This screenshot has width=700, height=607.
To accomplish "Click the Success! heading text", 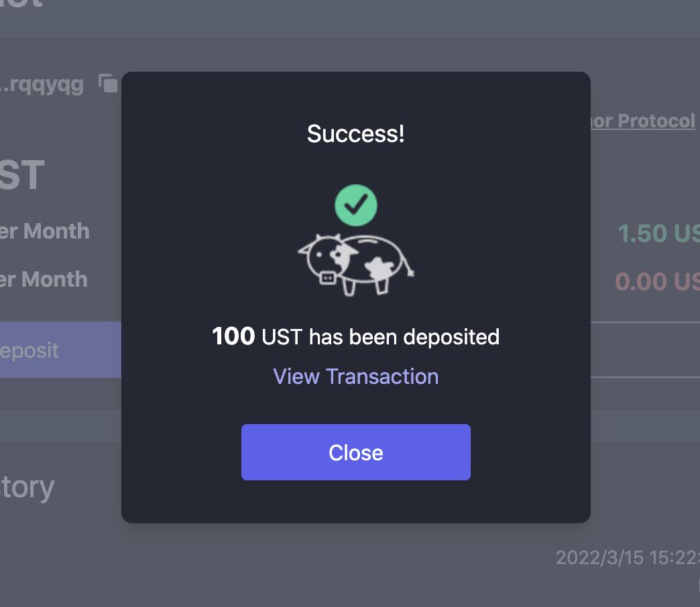I will coord(355,134).
